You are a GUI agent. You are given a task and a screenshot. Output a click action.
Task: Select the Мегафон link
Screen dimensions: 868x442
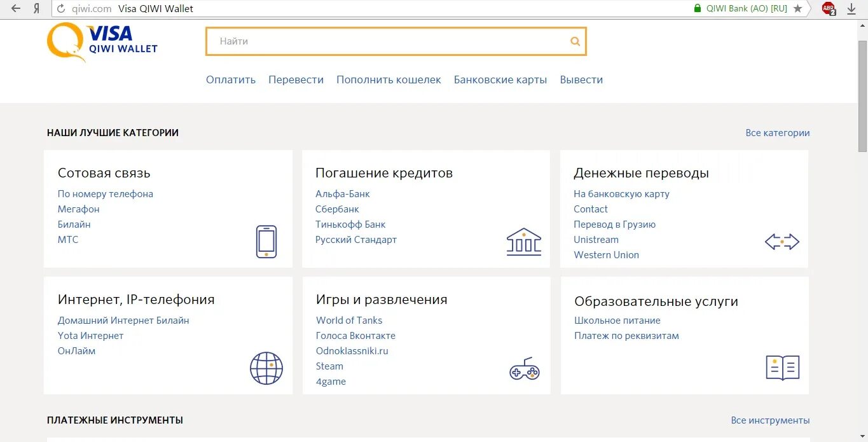tap(79, 209)
